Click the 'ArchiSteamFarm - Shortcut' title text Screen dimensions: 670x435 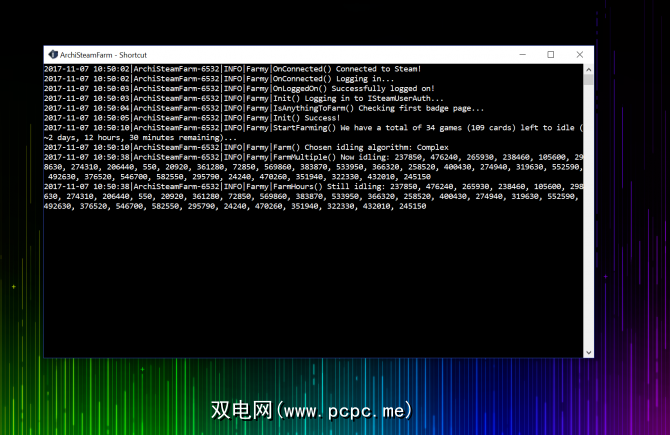(x=103, y=55)
